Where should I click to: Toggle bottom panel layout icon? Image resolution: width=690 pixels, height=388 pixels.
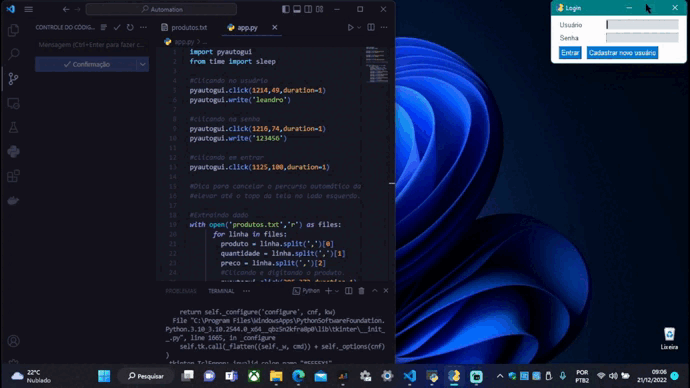click(x=297, y=9)
